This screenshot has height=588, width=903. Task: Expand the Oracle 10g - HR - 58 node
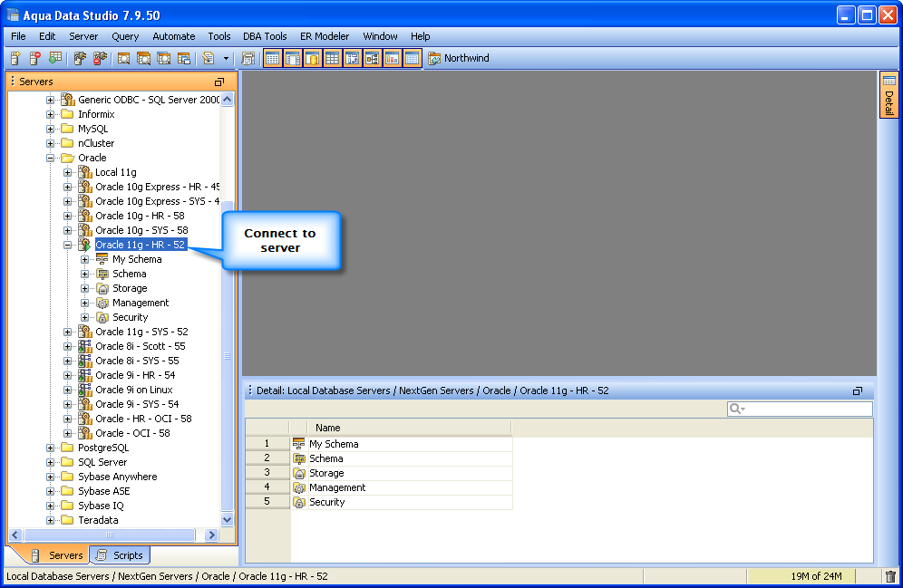tap(67, 216)
